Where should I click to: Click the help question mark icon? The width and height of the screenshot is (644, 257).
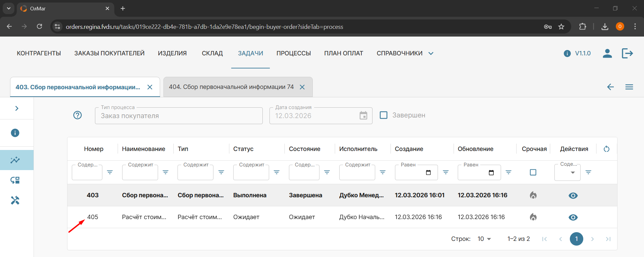[78, 115]
